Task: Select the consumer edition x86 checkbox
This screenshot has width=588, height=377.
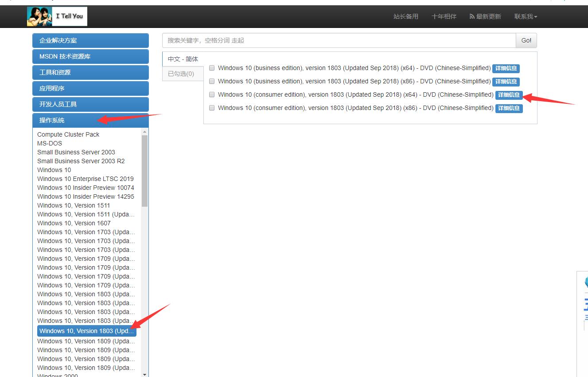Action: click(212, 108)
